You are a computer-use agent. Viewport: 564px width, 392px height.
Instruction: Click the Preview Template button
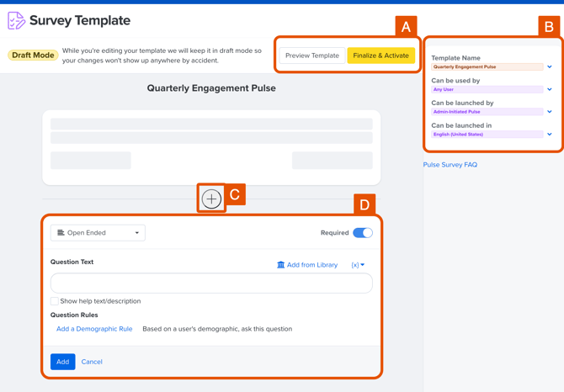(x=312, y=56)
